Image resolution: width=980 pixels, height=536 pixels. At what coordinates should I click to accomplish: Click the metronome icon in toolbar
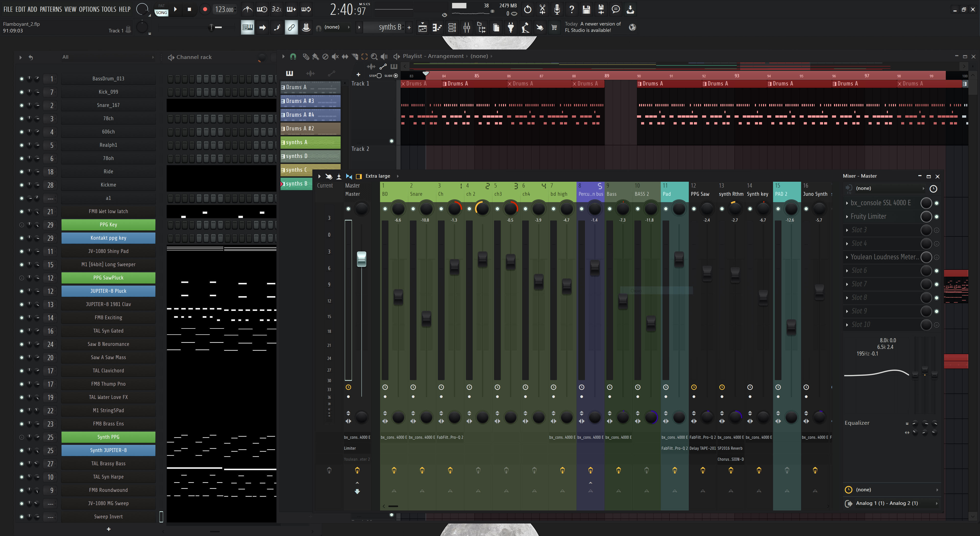tap(247, 9)
